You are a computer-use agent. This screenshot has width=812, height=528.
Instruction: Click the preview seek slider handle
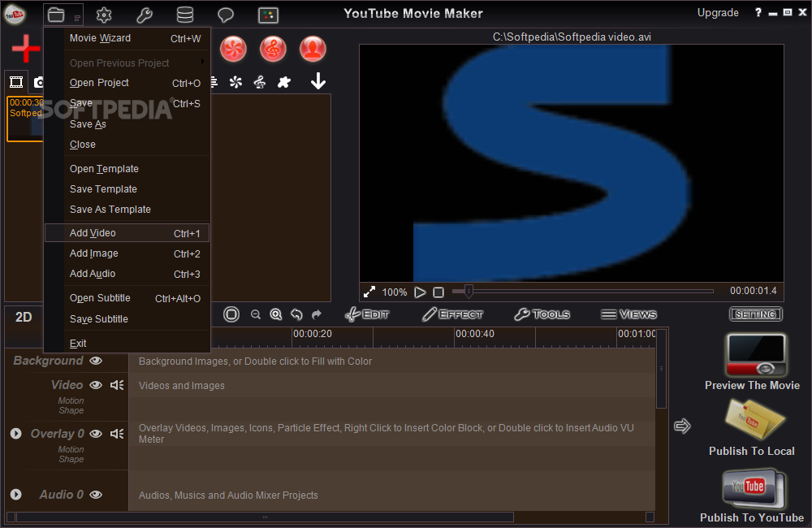[469, 291]
